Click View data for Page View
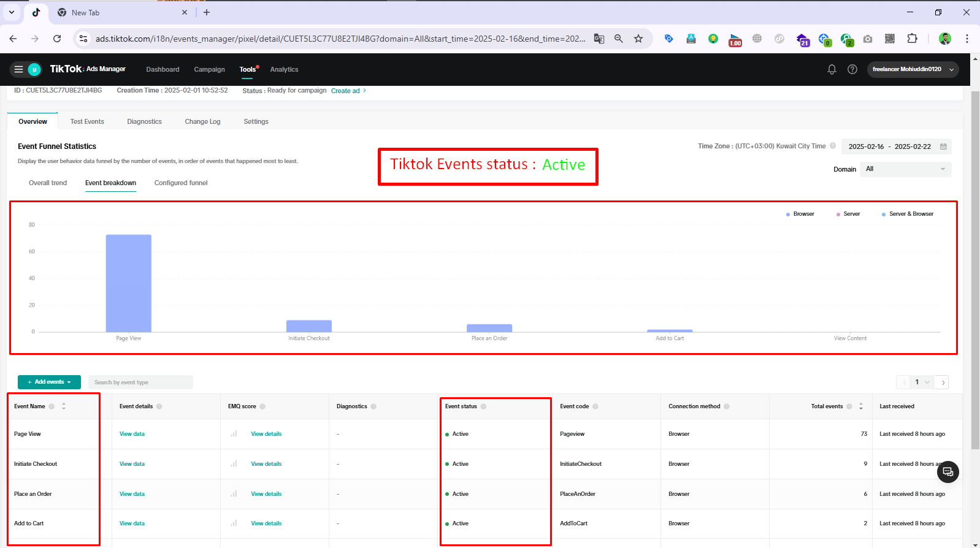 [x=132, y=434]
